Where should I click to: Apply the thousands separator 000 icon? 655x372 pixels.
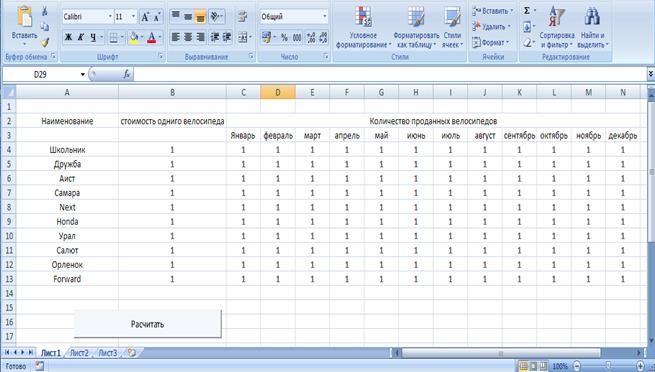tap(297, 38)
